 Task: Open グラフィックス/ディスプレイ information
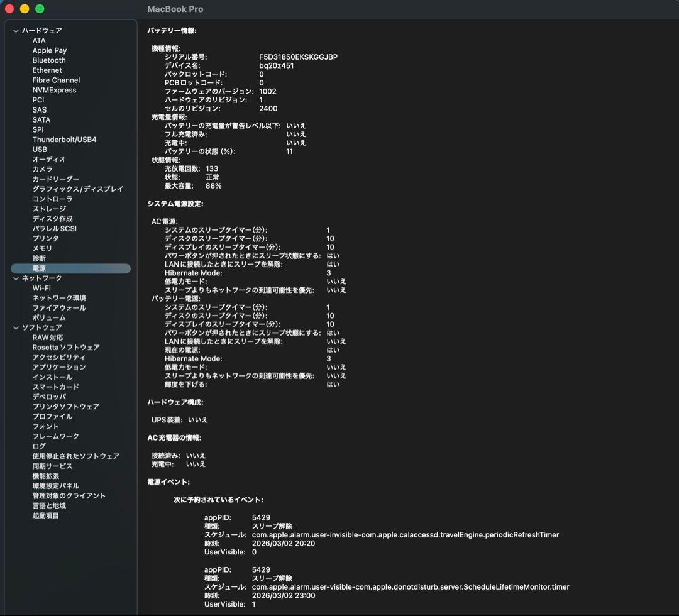(78, 189)
